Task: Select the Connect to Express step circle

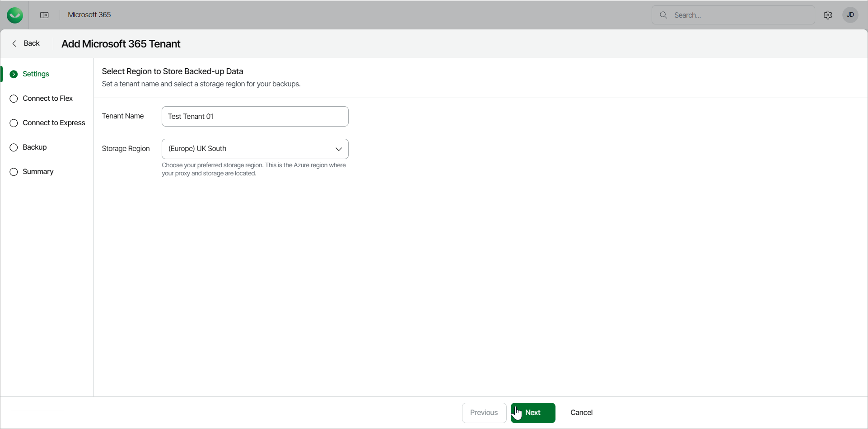Action: point(14,123)
